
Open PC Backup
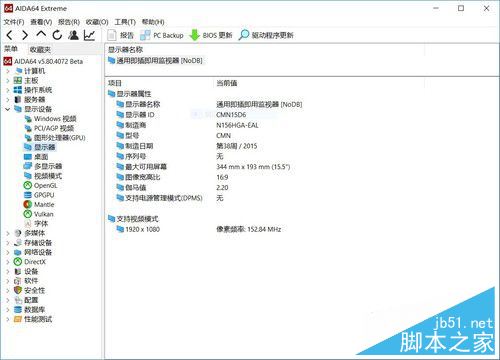tap(162, 35)
